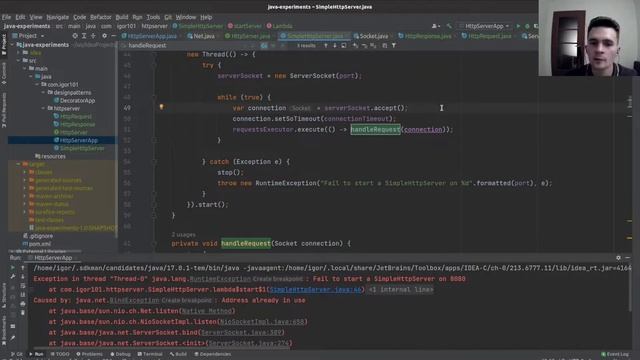The image size is (640, 360).
Task: Switch to the Net.java editor tab
Action: pyautogui.click(x=201, y=36)
